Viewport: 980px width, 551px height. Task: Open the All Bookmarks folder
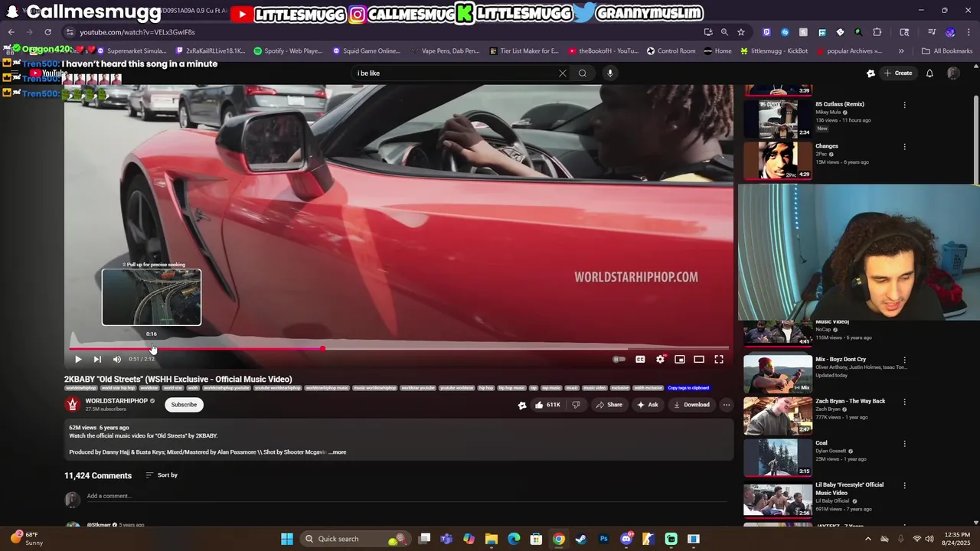click(947, 51)
